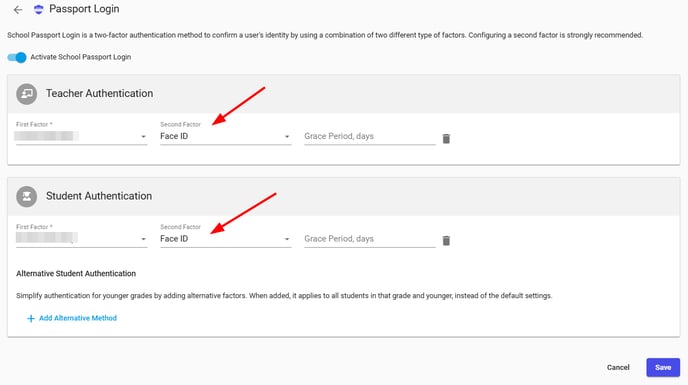Delete the student second factor row
Screen dimensions: 688x385
446,241
